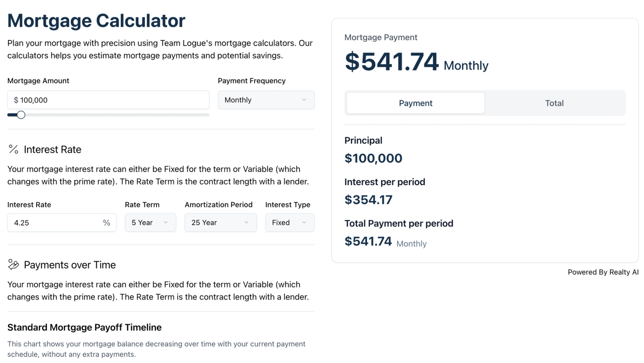
Task: Click the percent icon beside Interest Rate heading
Action: (13, 150)
